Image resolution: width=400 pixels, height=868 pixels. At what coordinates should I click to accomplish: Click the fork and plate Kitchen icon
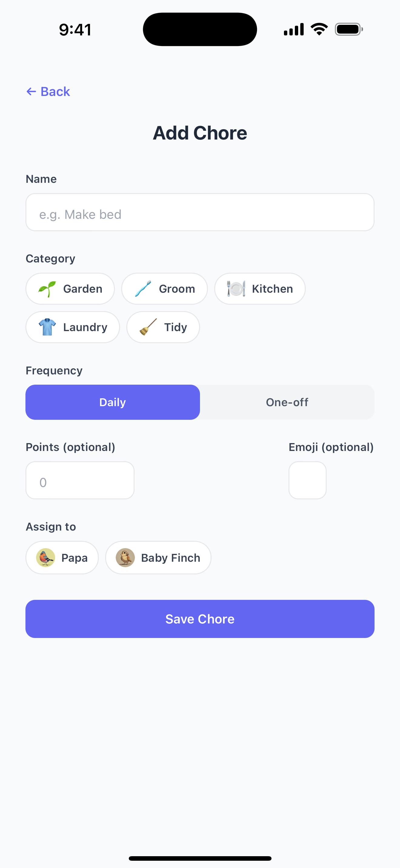click(235, 288)
